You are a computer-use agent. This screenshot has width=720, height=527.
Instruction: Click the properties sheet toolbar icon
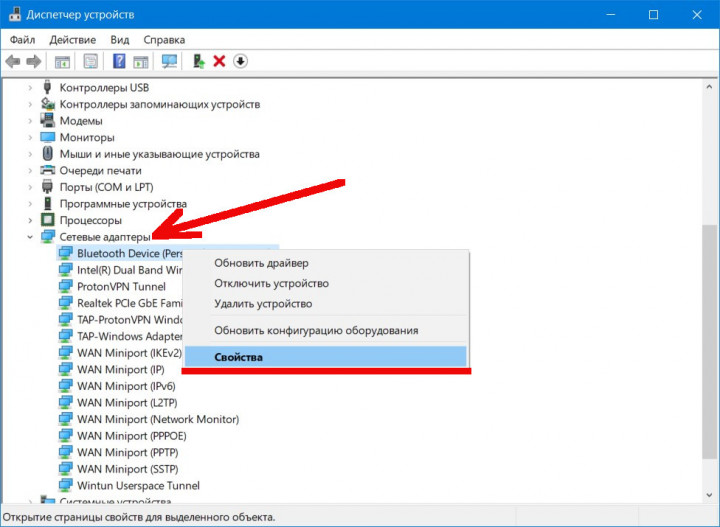coord(91,61)
